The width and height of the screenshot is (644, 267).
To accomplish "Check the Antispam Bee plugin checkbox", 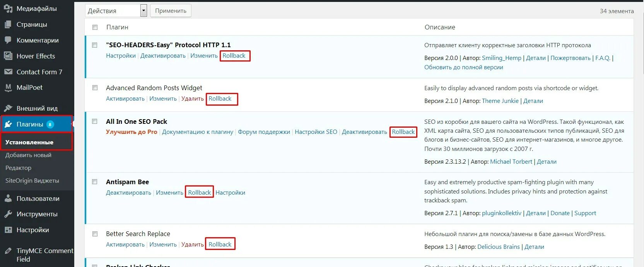I will pyautogui.click(x=95, y=182).
